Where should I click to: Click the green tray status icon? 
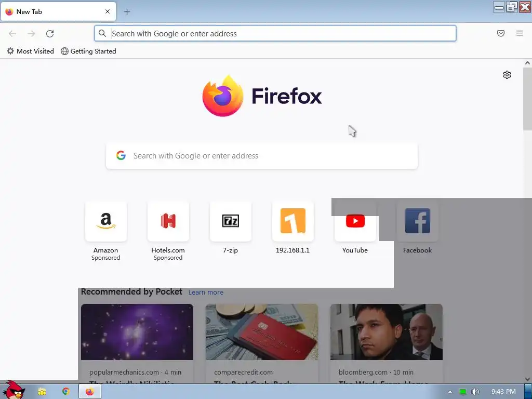point(462,392)
